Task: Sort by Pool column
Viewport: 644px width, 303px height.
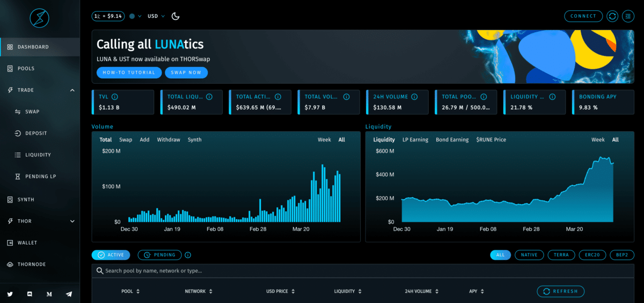Action: click(x=130, y=291)
